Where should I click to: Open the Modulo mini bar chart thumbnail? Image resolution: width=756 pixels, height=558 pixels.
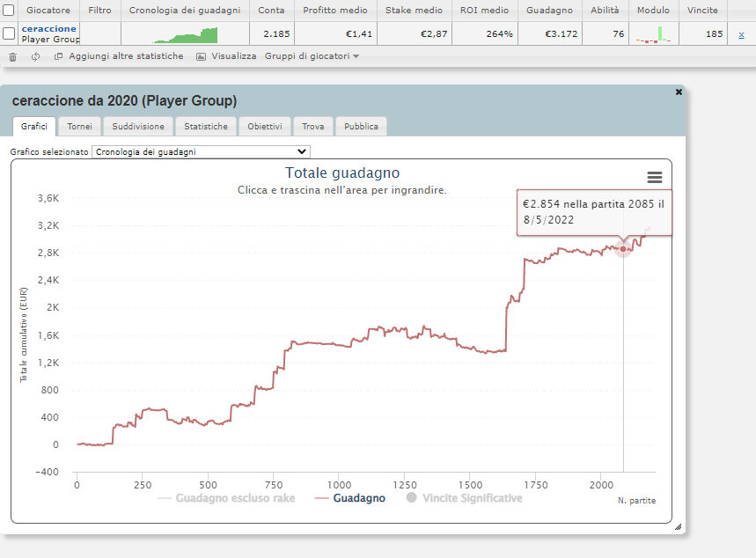pos(653,34)
